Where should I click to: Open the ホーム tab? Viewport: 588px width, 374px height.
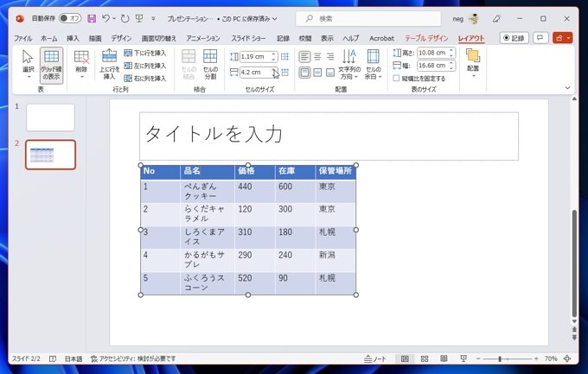click(49, 38)
